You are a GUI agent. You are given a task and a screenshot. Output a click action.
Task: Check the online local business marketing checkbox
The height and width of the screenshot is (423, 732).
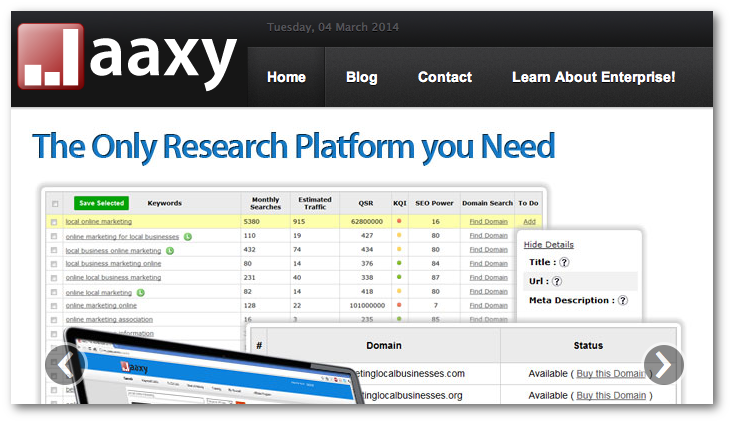(54, 278)
